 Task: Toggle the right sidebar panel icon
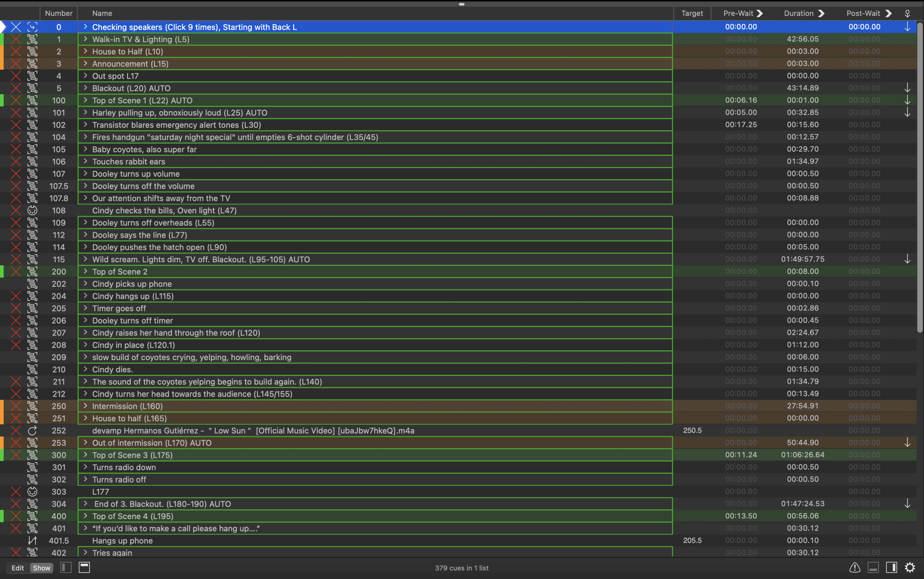891,567
